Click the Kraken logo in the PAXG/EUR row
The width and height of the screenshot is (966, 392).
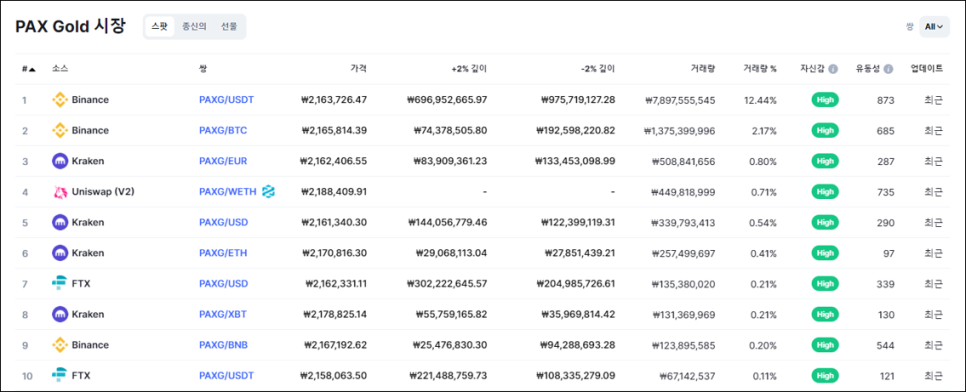pos(60,161)
